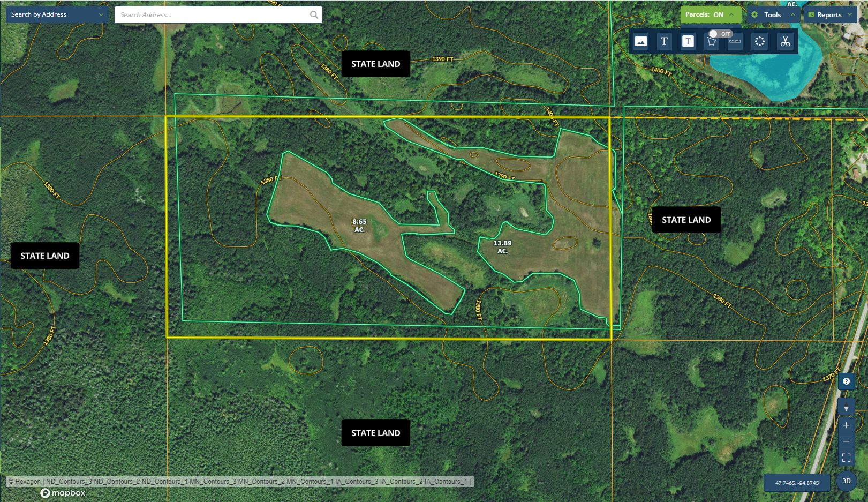
Task: Zoom out with the minus button
Action: [846, 441]
